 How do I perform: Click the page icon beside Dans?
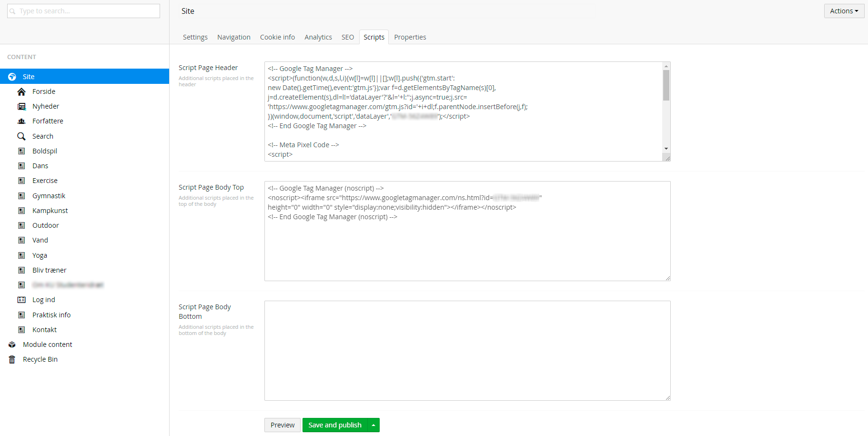[21, 166]
